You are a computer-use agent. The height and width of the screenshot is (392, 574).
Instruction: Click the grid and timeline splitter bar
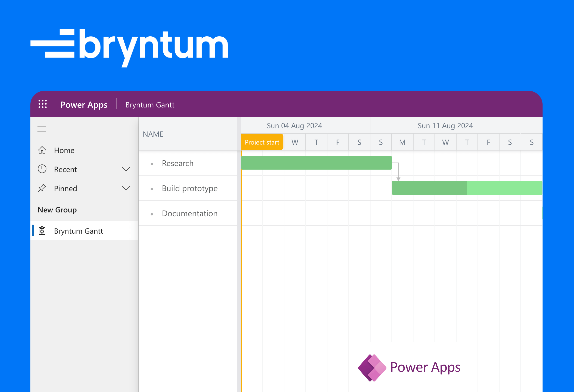pyautogui.click(x=239, y=254)
